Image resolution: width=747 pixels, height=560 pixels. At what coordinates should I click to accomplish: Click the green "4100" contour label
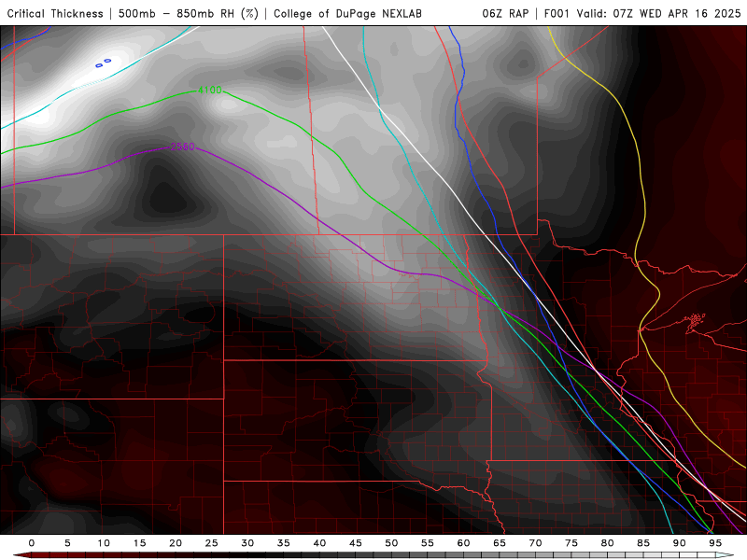(x=210, y=90)
